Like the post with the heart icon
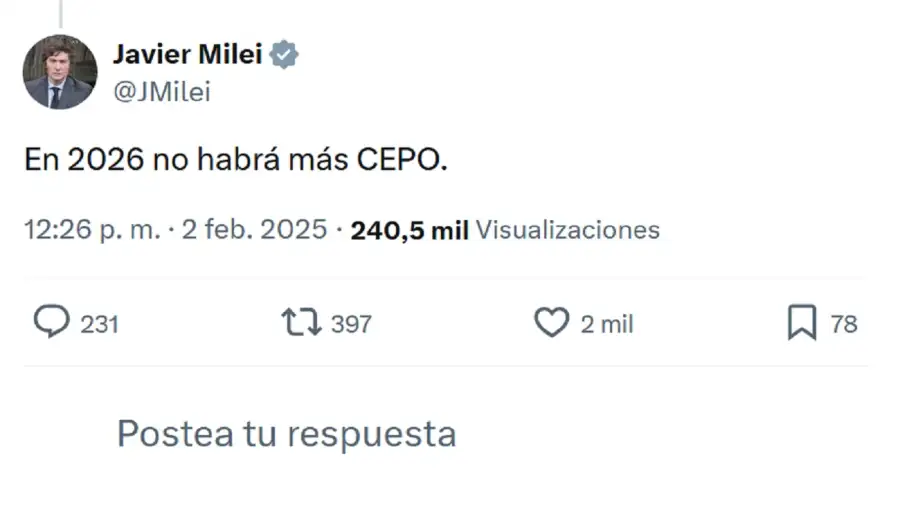The image size is (900, 505). coord(550,322)
